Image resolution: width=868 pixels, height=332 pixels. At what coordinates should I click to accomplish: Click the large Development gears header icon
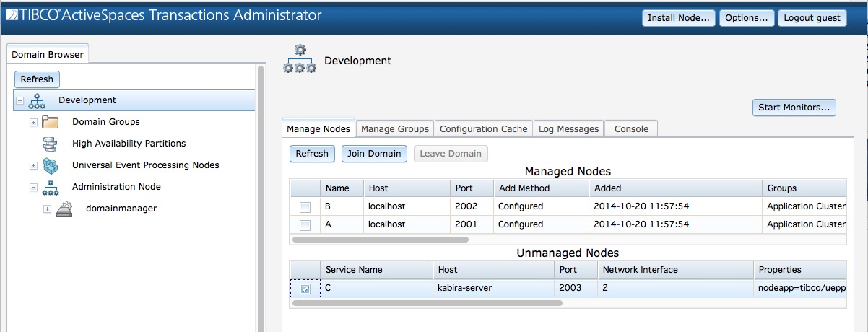click(300, 59)
